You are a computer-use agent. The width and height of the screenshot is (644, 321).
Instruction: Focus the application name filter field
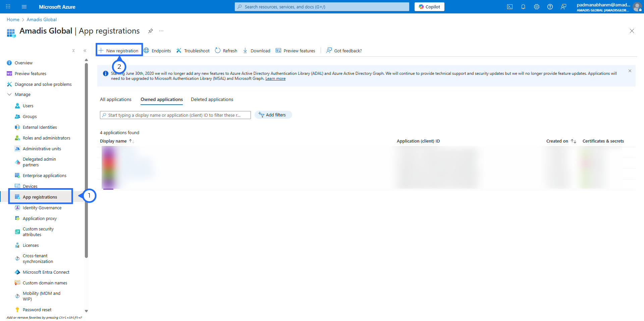(175, 115)
